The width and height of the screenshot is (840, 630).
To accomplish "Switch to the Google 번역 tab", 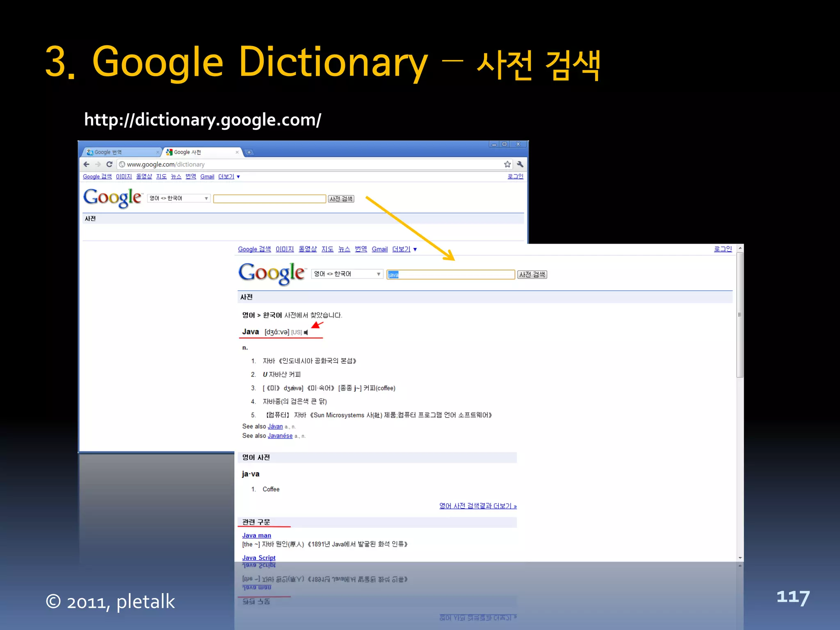I will tap(121, 152).
